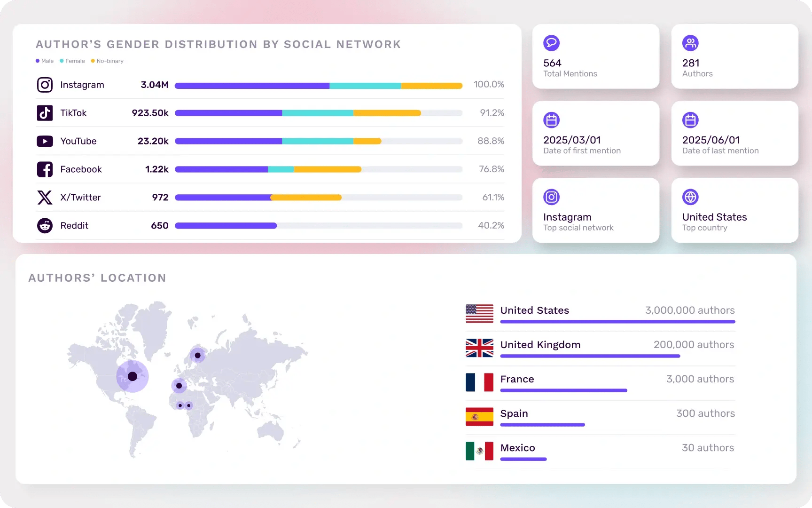Click the Instagram icon in the gender chart
The height and width of the screenshot is (508, 812).
pyautogui.click(x=45, y=85)
